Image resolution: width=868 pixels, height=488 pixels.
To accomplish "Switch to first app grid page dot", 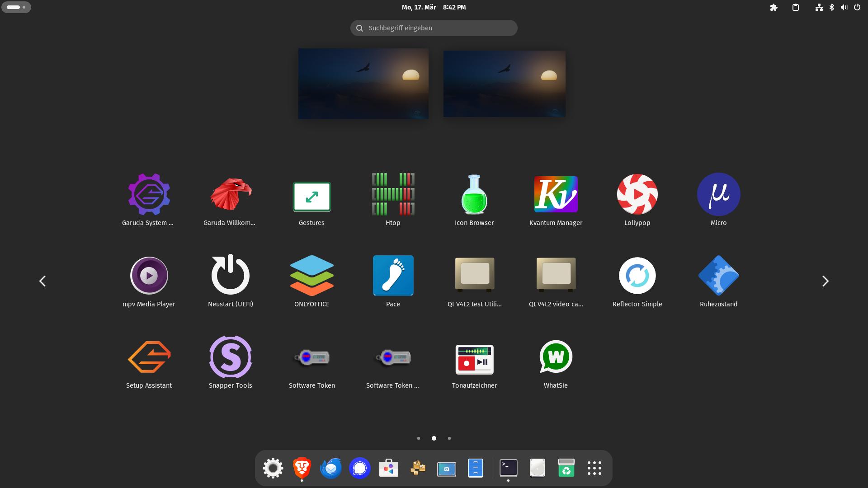I will pos(419,438).
